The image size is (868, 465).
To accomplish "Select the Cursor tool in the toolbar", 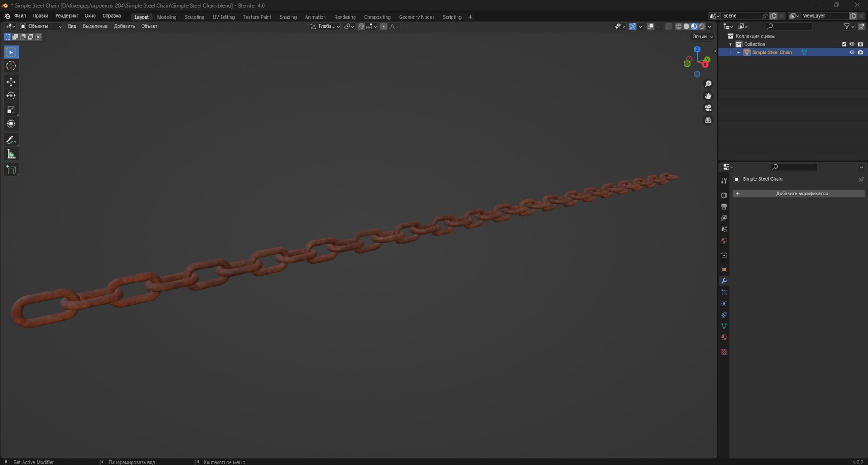I will click(x=11, y=66).
